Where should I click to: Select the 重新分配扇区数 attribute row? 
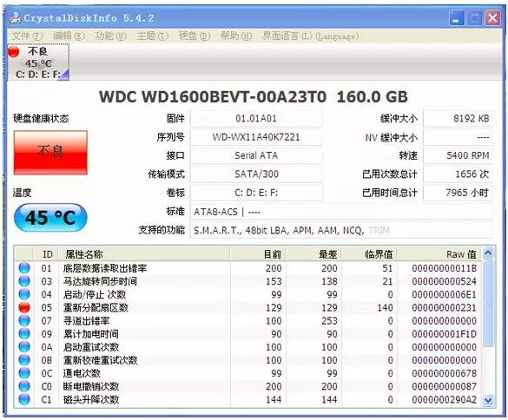pos(248,308)
